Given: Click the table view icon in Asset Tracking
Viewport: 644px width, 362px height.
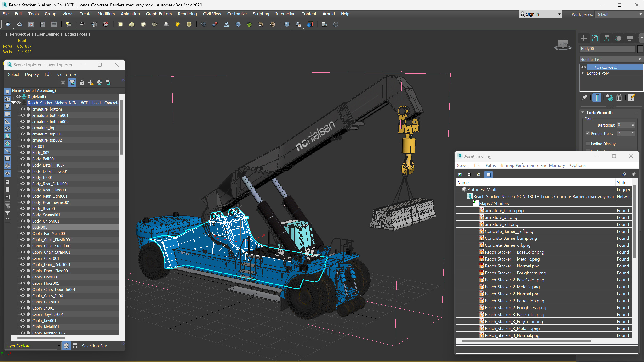Looking at the screenshot, I should 489,175.
